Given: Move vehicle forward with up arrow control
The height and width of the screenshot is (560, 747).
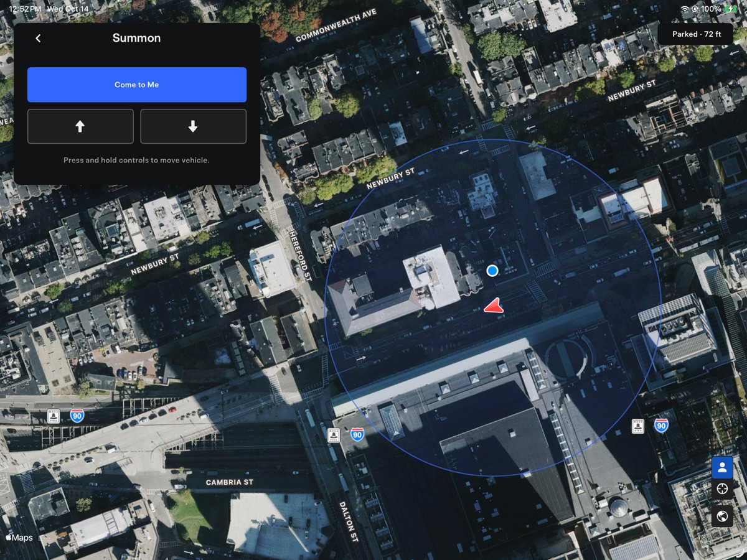Looking at the screenshot, I should pos(80,126).
